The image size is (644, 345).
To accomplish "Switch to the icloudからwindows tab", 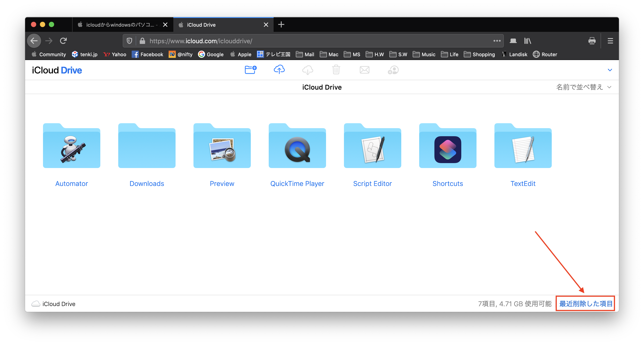I will click(x=120, y=25).
